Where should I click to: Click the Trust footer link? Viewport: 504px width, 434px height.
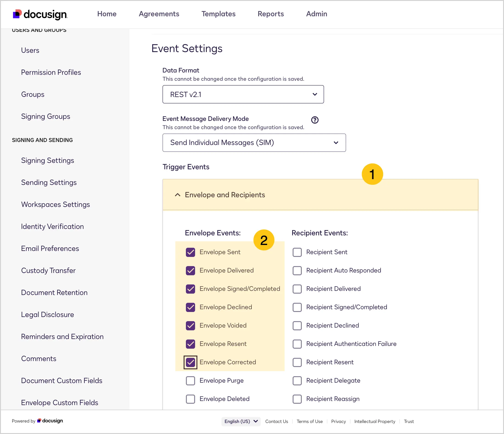[x=409, y=421]
